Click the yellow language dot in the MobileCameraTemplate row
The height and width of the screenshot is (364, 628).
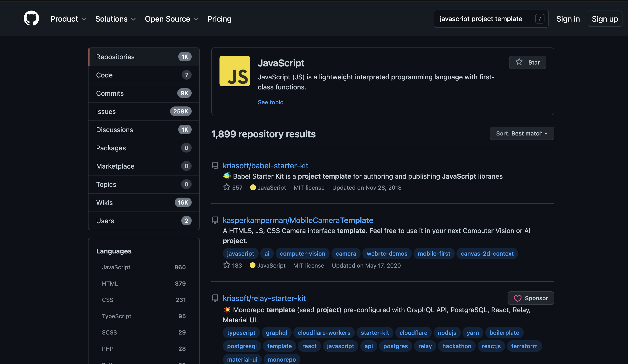pyautogui.click(x=252, y=265)
